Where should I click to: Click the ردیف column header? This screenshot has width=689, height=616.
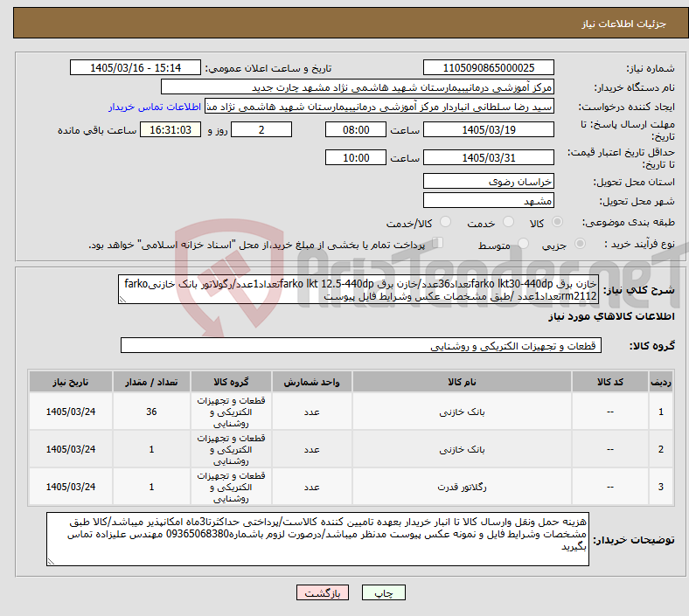(x=660, y=382)
